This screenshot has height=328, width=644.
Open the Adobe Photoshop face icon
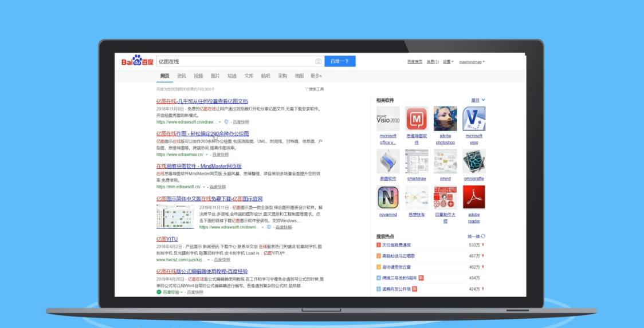[x=445, y=118]
